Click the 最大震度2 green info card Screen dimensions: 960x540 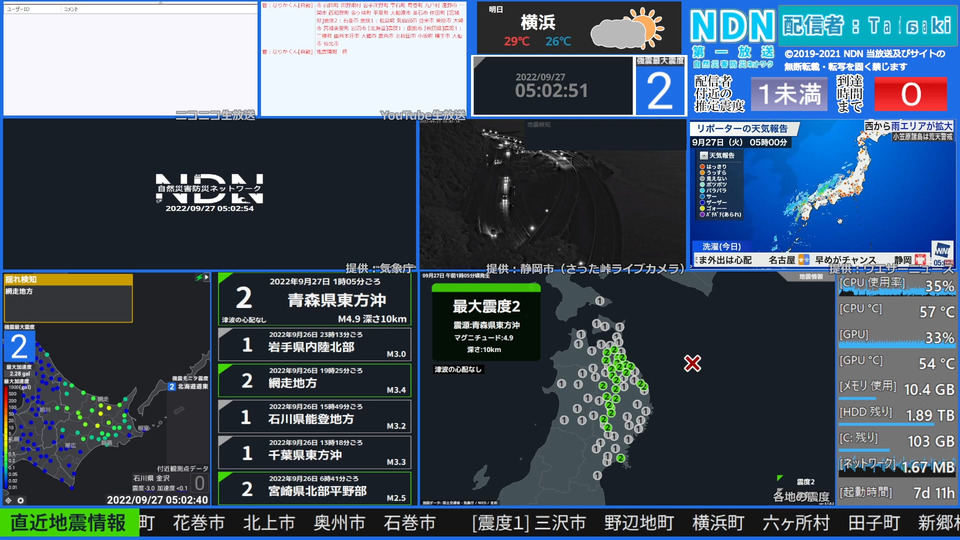[x=486, y=322]
